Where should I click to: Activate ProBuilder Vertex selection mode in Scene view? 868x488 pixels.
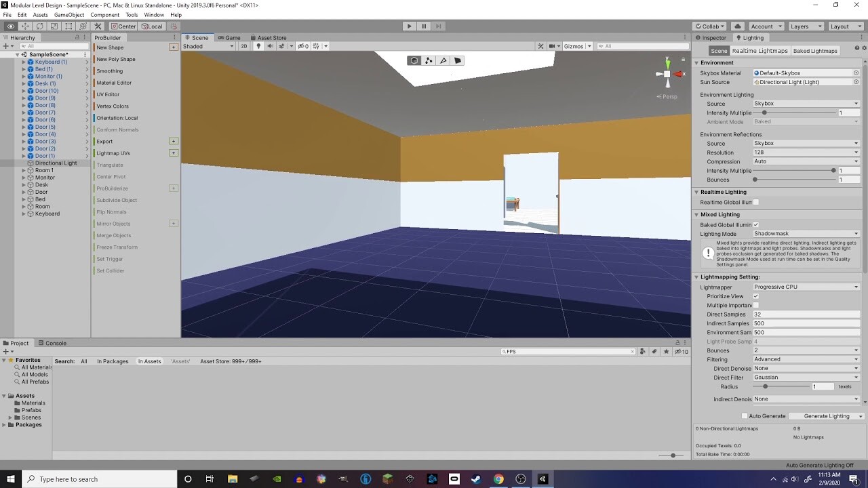(x=429, y=60)
